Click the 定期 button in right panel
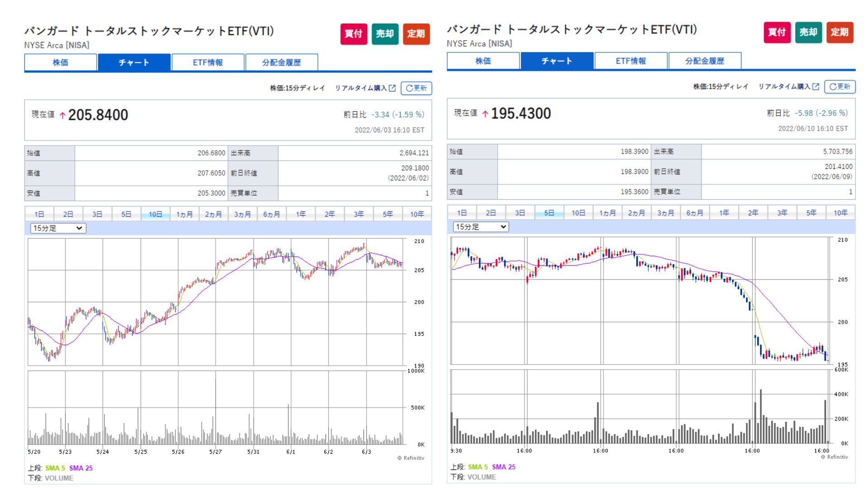This screenshot has height=488, width=868. click(840, 32)
